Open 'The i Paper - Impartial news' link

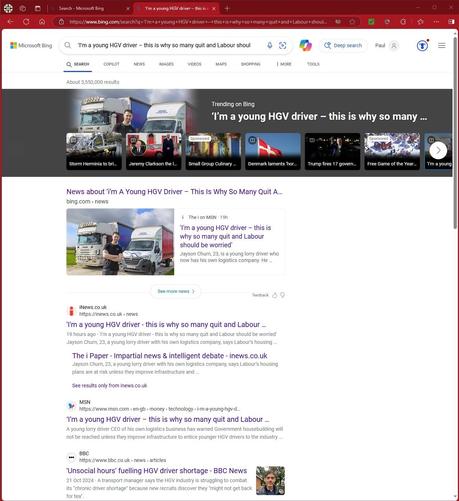point(170,356)
